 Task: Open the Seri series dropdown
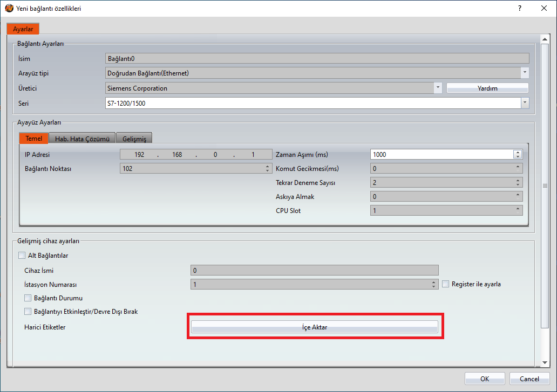[x=524, y=102]
